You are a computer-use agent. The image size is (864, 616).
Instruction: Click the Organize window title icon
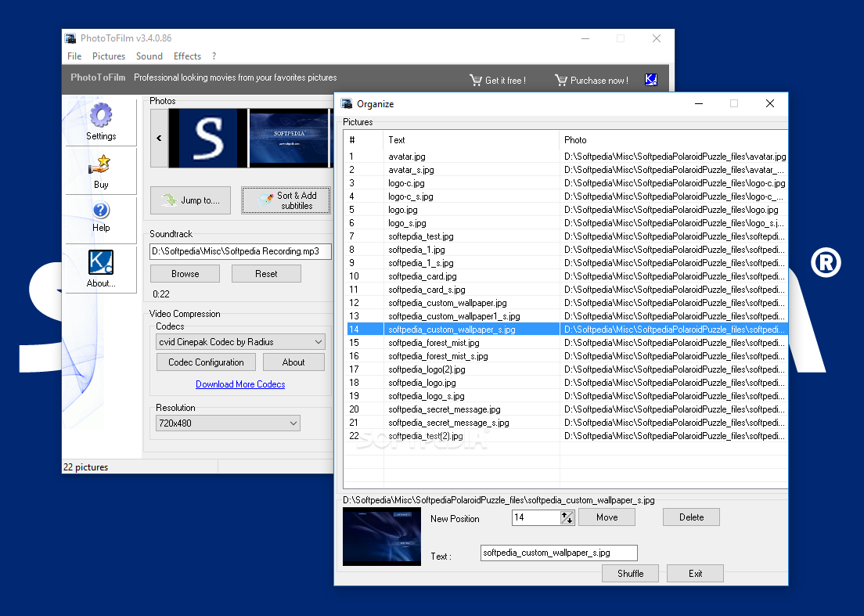click(x=347, y=103)
